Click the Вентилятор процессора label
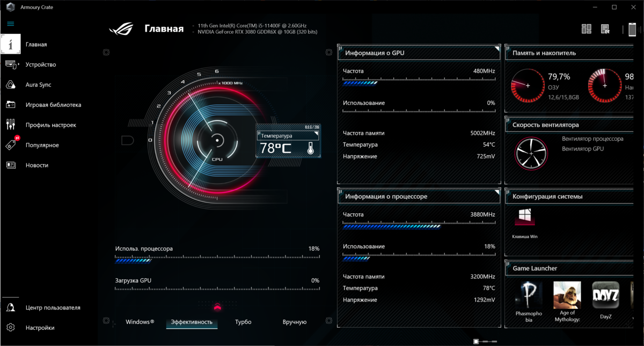The image size is (644, 346). pyautogui.click(x=593, y=139)
